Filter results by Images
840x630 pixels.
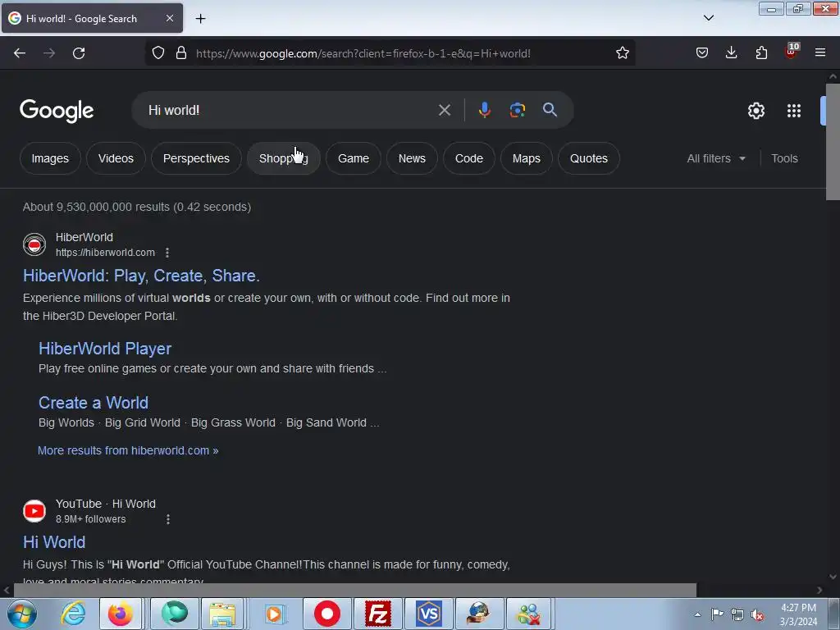point(50,158)
